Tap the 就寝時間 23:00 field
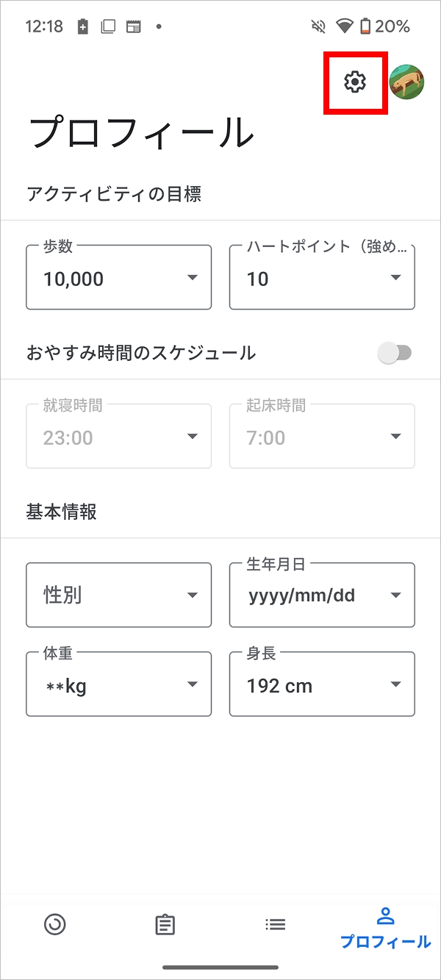 [x=118, y=437]
